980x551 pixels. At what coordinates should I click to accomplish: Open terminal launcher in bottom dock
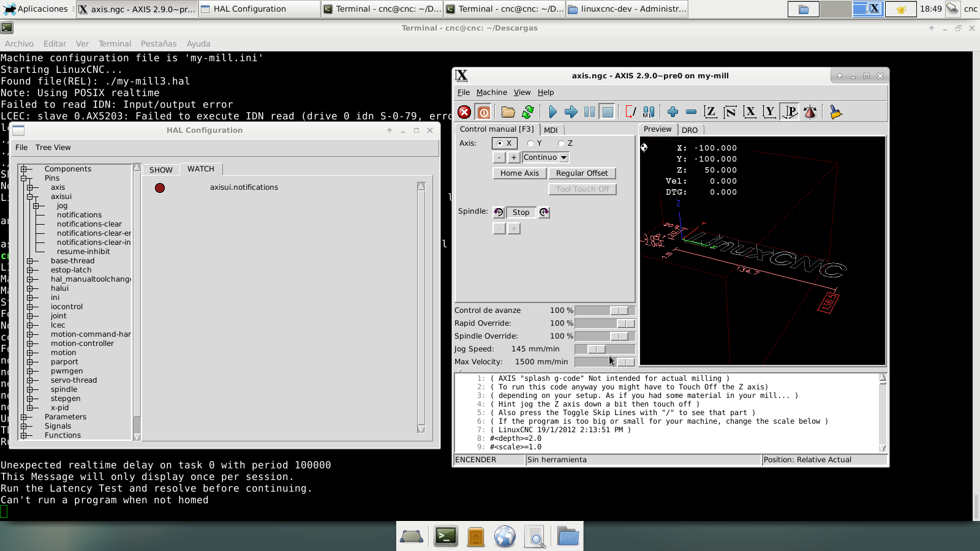pos(445,537)
